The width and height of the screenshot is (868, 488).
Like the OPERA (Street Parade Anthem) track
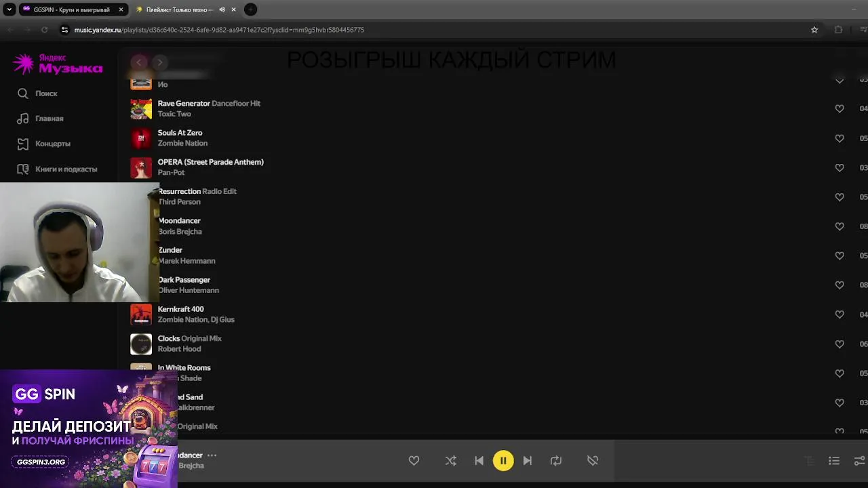(x=840, y=167)
